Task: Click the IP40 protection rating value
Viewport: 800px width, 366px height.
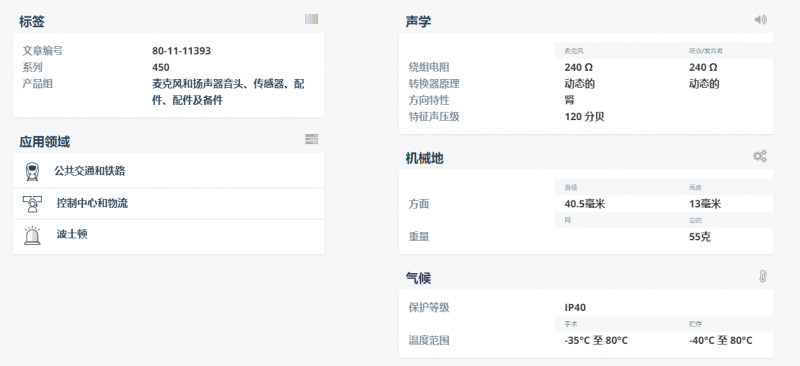Action: (x=575, y=307)
